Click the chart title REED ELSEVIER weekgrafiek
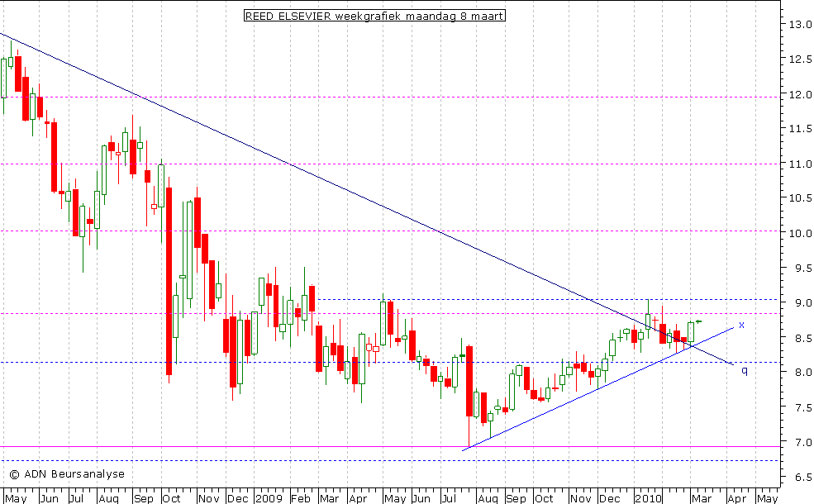This screenshot has height=504, width=814. pos(374,16)
